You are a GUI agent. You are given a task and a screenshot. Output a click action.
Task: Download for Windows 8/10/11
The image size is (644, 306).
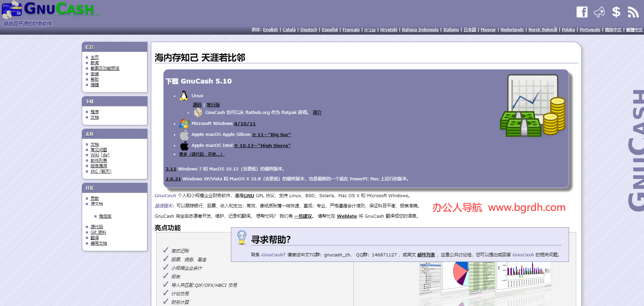(245, 124)
